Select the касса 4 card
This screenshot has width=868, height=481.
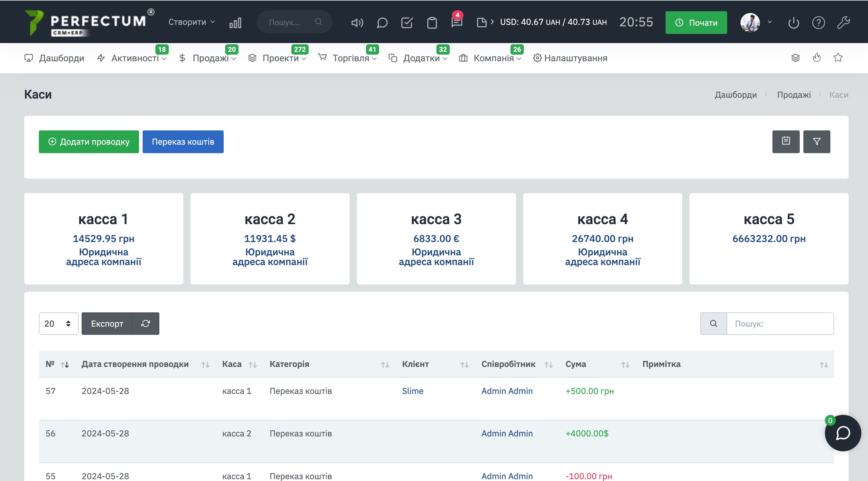(x=602, y=239)
